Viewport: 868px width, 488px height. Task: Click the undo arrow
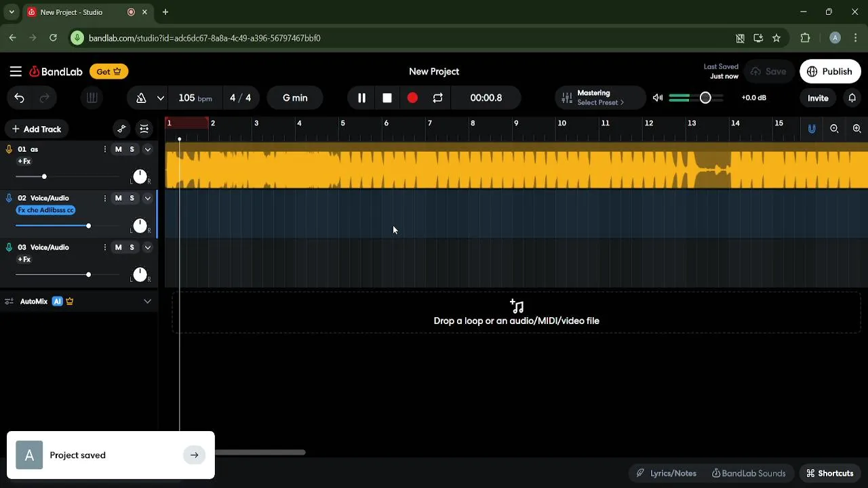19,98
